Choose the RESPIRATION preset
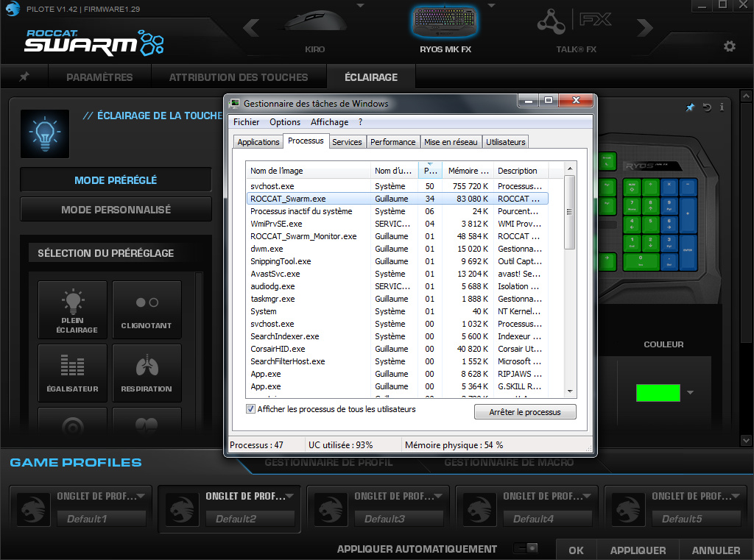Image resolution: width=754 pixels, height=560 pixels. (x=147, y=373)
